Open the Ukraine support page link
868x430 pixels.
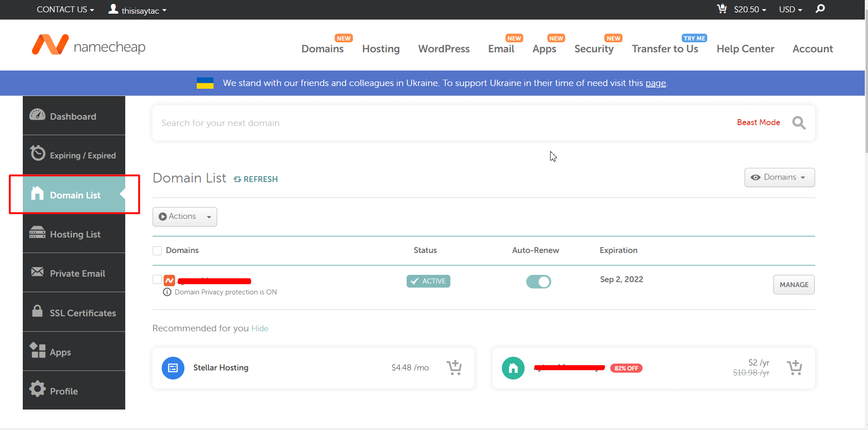point(656,83)
